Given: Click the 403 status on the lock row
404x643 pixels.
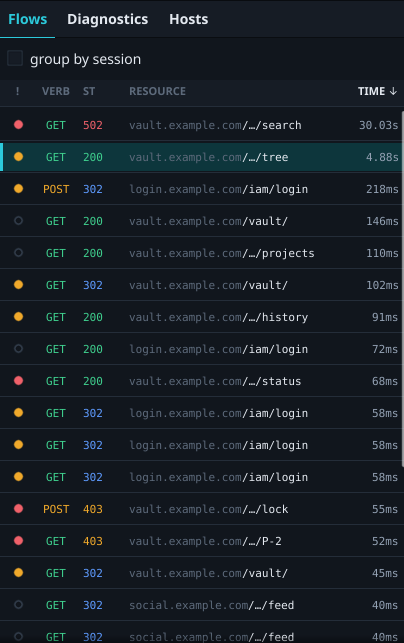Looking at the screenshot, I should coord(93,509).
